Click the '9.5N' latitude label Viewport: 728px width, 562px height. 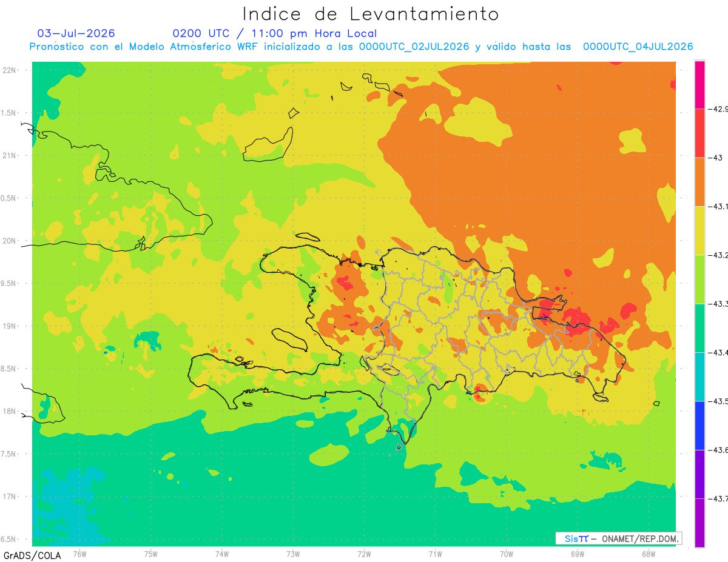click(9, 284)
